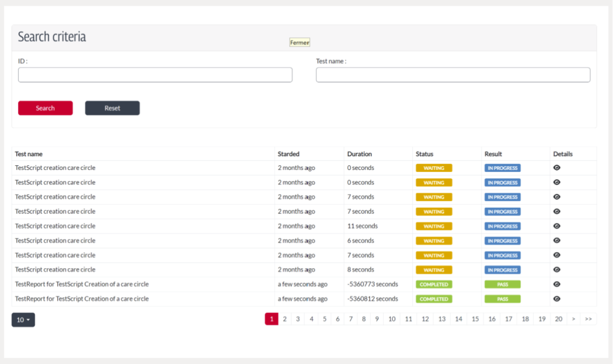
Task: Focus the ID input field
Action: pos(155,75)
